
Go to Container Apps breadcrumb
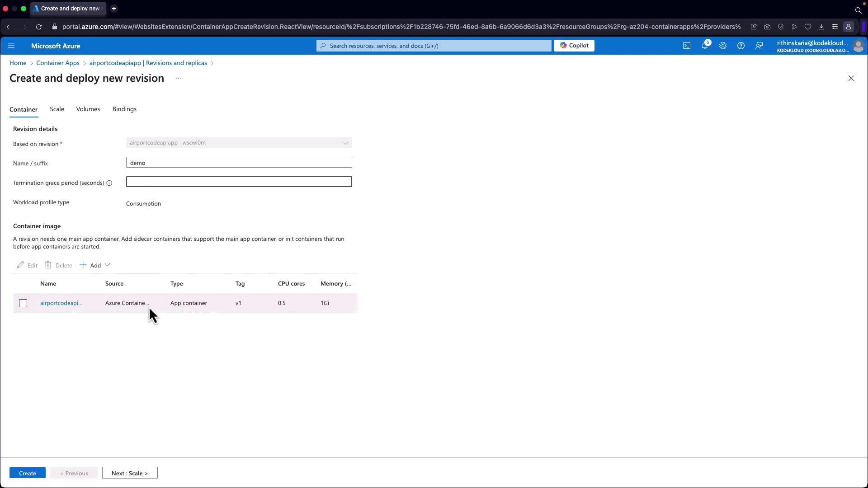pos(58,63)
